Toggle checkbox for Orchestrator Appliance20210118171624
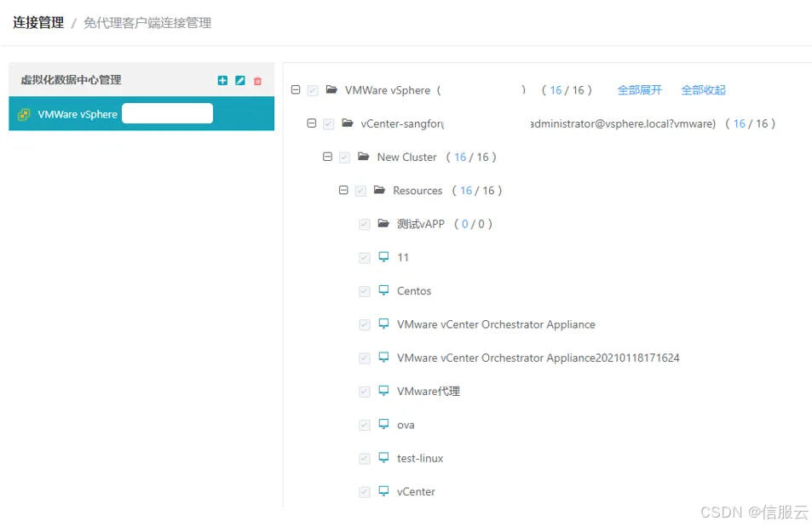 364,358
